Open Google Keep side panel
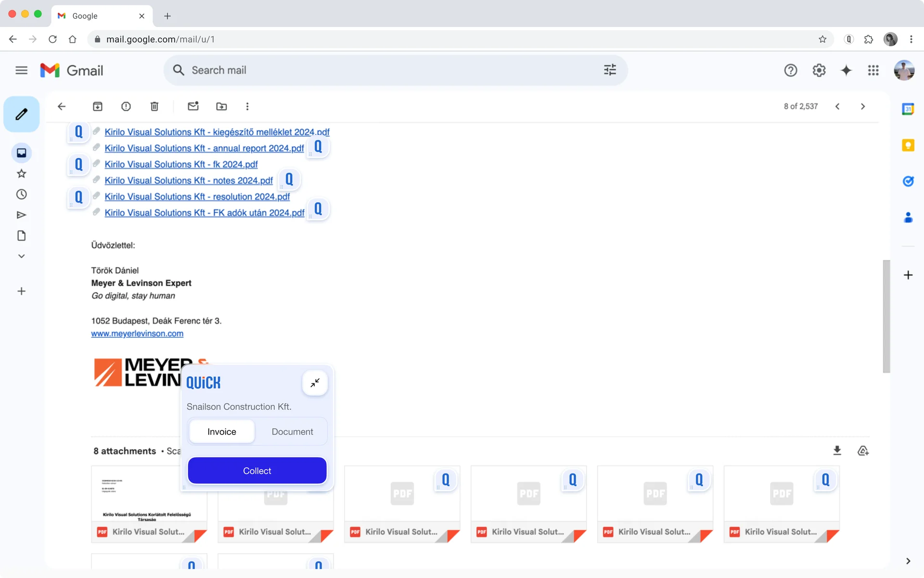The width and height of the screenshot is (924, 578). click(908, 145)
